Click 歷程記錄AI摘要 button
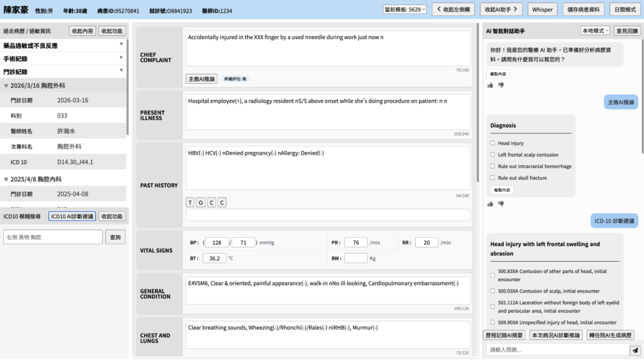The image size is (644, 363). (504, 335)
